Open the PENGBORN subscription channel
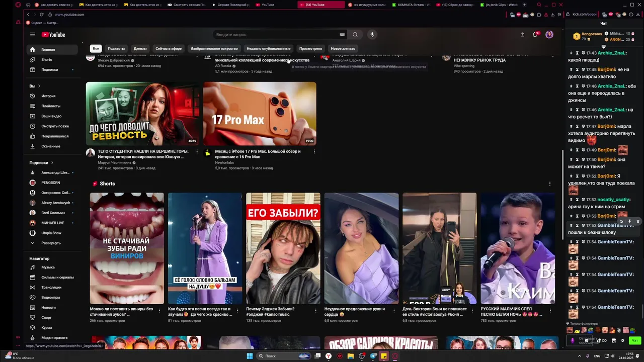 pyautogui.click(x=52, y=183)
